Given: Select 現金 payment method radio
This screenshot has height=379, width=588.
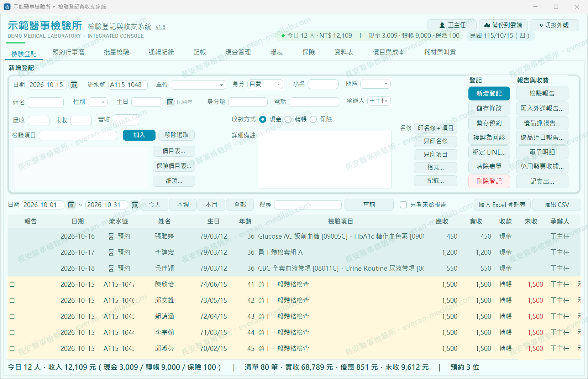Looking at the screenshot, I should (263, 119).
